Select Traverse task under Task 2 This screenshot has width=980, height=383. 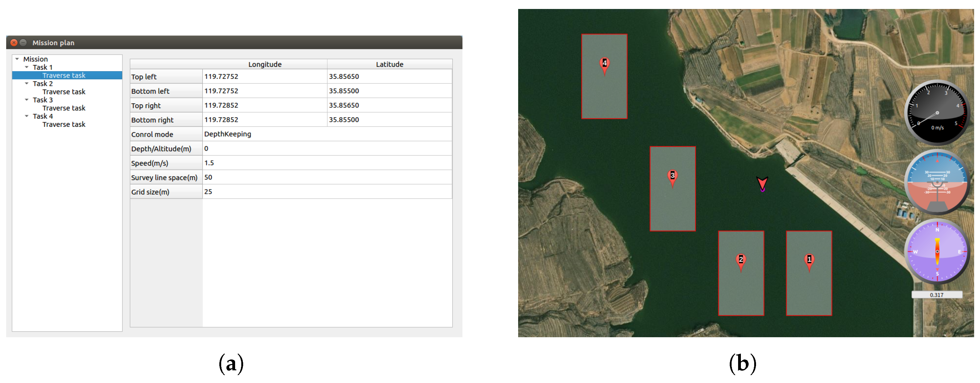click(64, 92)
